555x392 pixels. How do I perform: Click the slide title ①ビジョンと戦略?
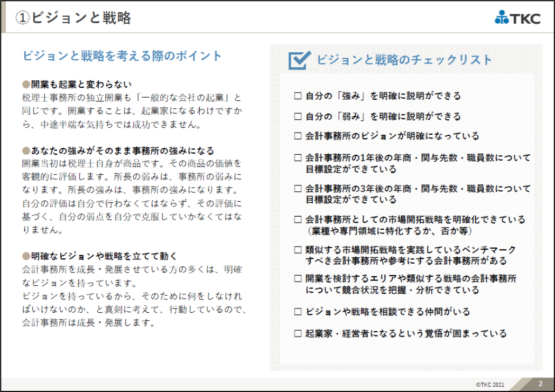tap(73, 17)
